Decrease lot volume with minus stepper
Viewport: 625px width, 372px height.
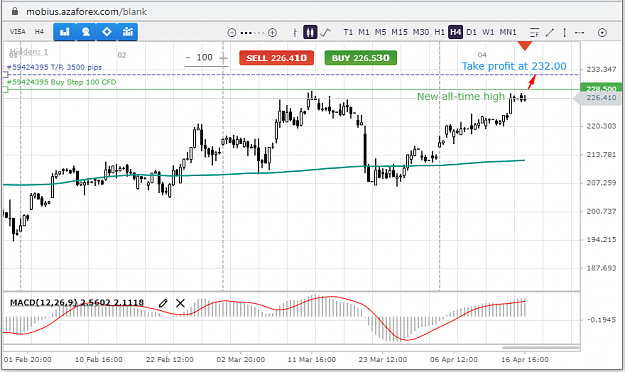tap(188, 58)
